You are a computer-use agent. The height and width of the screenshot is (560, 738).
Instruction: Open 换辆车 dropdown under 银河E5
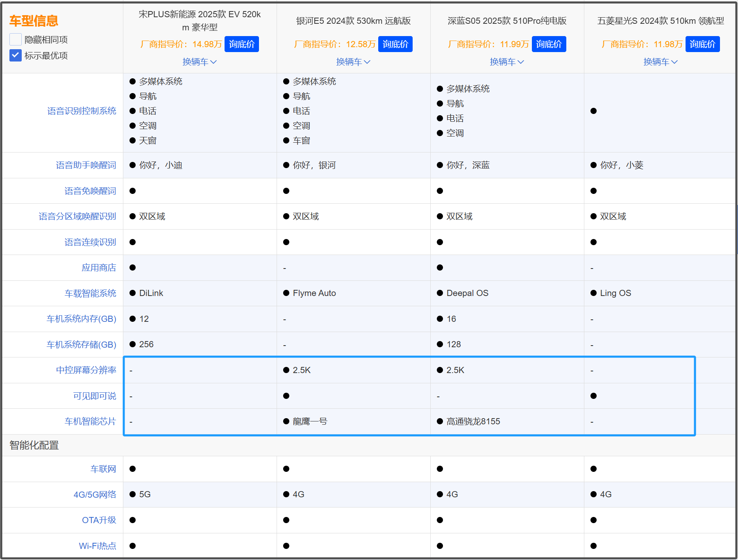pos(353,62)
